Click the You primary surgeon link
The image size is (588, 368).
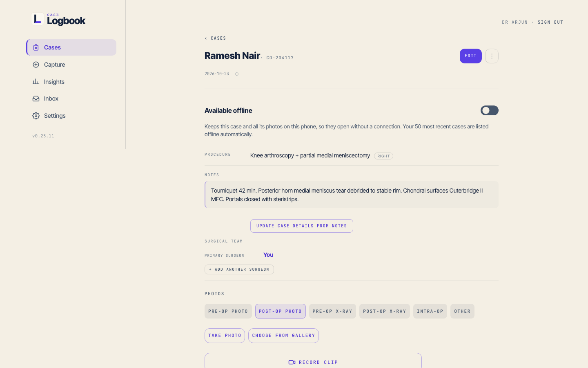point(268,255)
